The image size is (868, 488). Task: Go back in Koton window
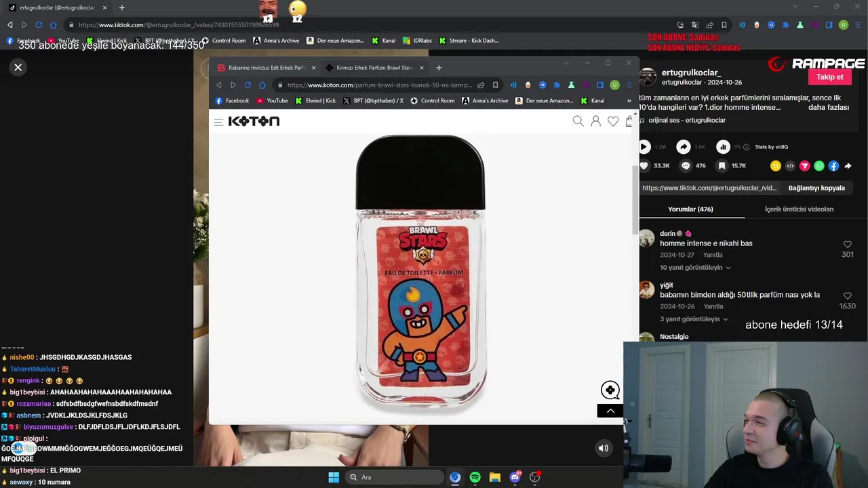218,85
